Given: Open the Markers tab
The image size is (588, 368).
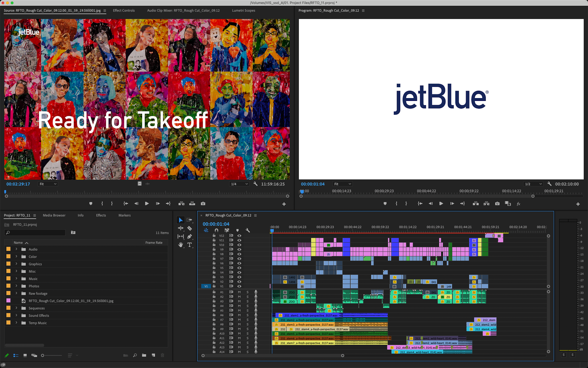Looking at the screenshot, I should click(x=125, y=215).
